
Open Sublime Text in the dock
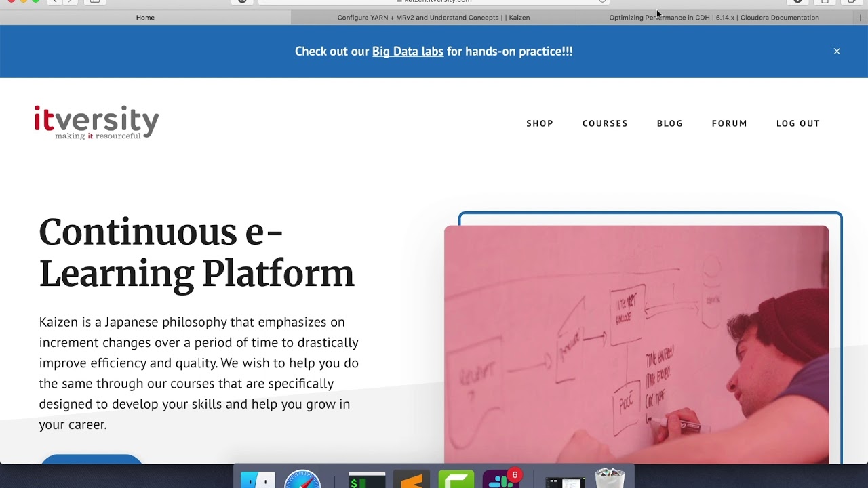[x=412, y=479]
